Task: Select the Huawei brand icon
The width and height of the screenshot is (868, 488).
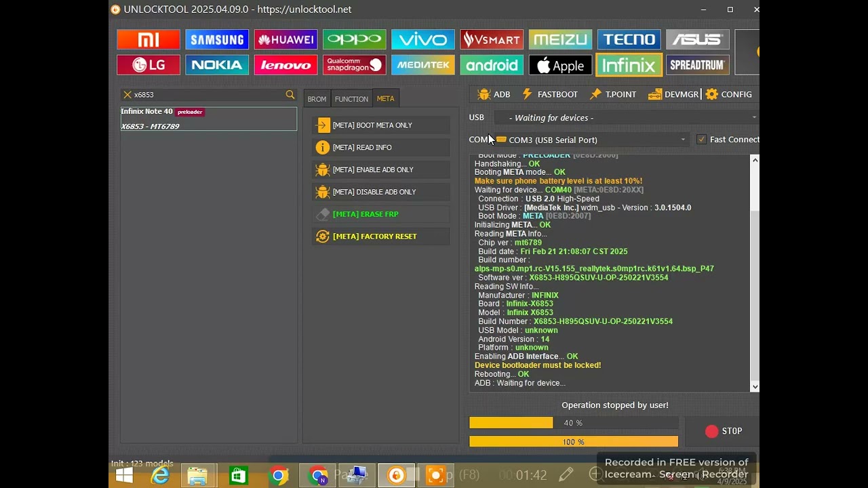Action: coord(285,39)
